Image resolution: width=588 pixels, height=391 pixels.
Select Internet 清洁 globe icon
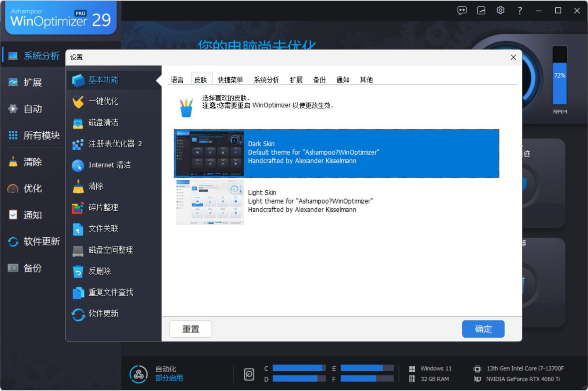click(78, 165)
